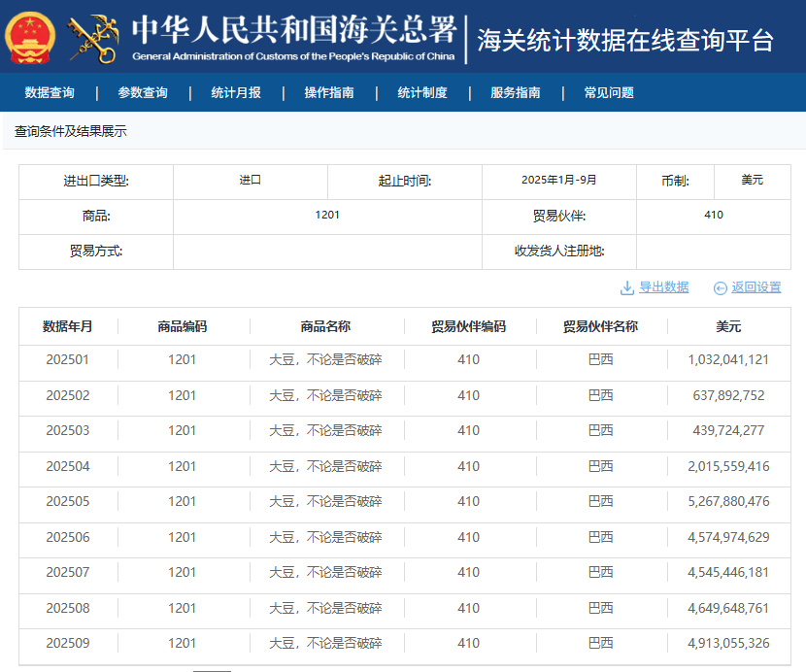Open the 操作指南 navigation item

(329, 93)
